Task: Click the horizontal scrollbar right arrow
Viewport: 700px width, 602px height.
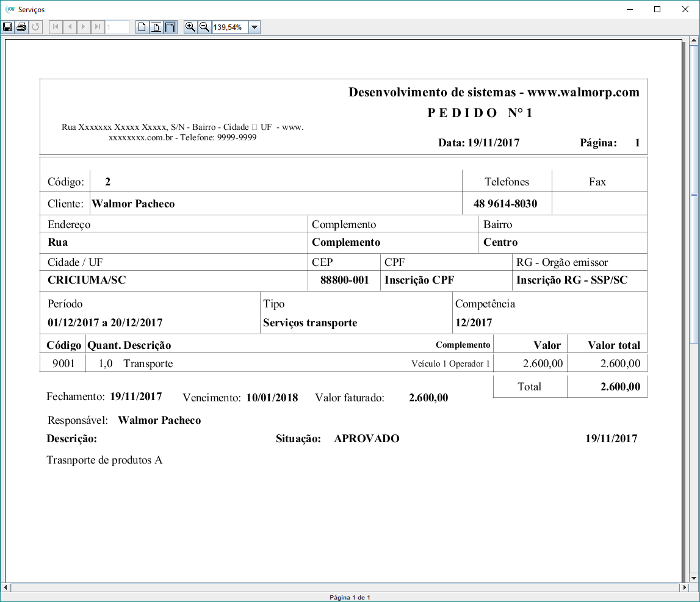Action: [684, 587]
